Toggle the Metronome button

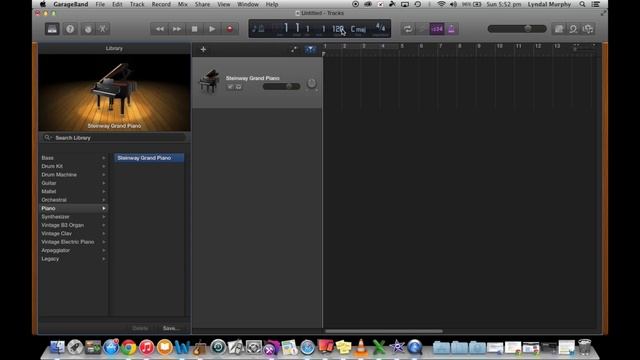tap(451, 29)
